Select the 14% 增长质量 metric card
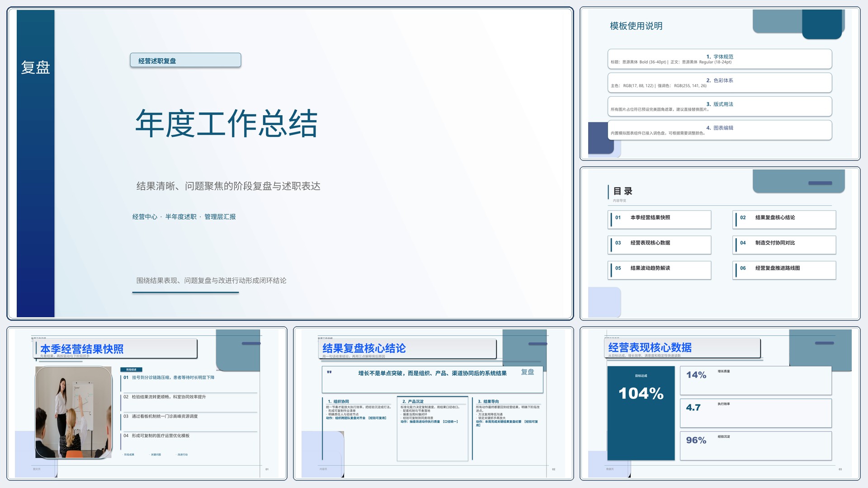This screenshot has height=488, width=868. coord(756,380)
